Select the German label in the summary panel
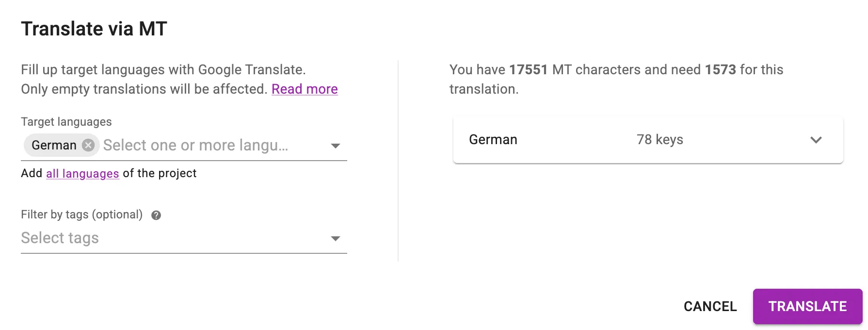 click(493, 140)
